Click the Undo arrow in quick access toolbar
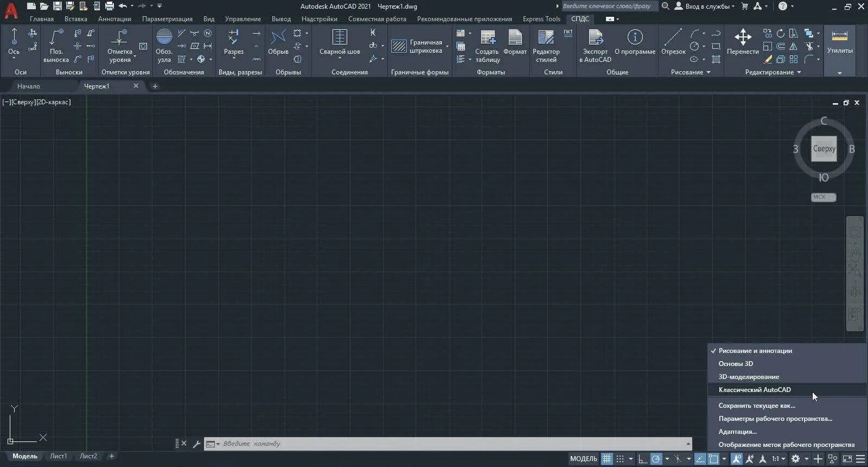This screenshot has height=467, width=868. 123,6
